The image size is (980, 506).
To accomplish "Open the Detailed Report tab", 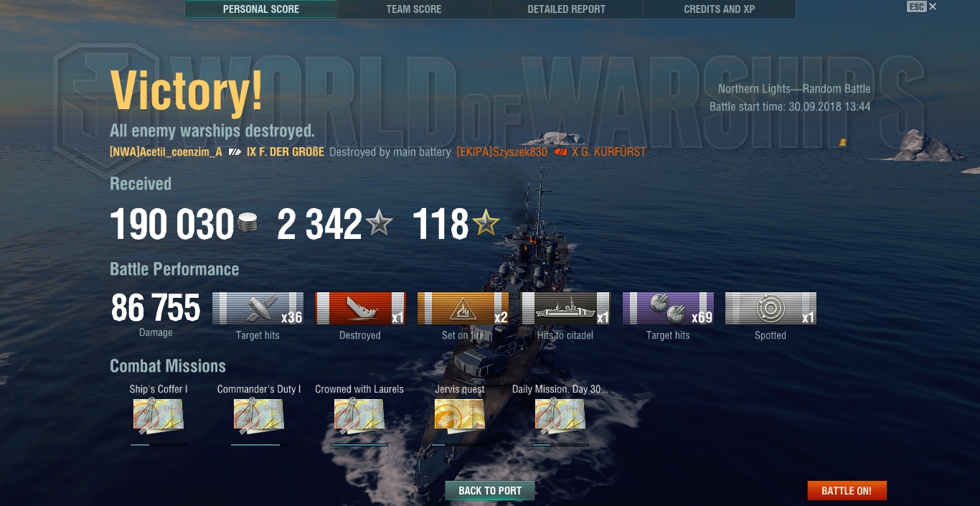I will click(567, 9).
